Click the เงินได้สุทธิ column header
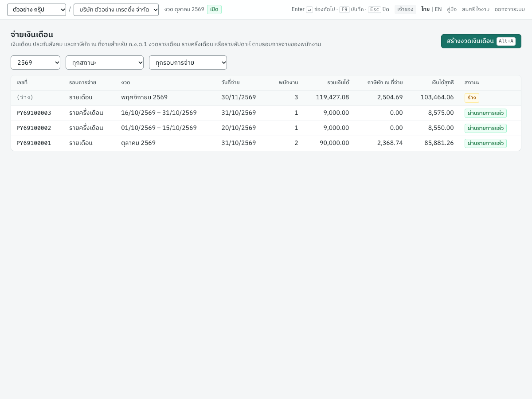 (442, 83)
